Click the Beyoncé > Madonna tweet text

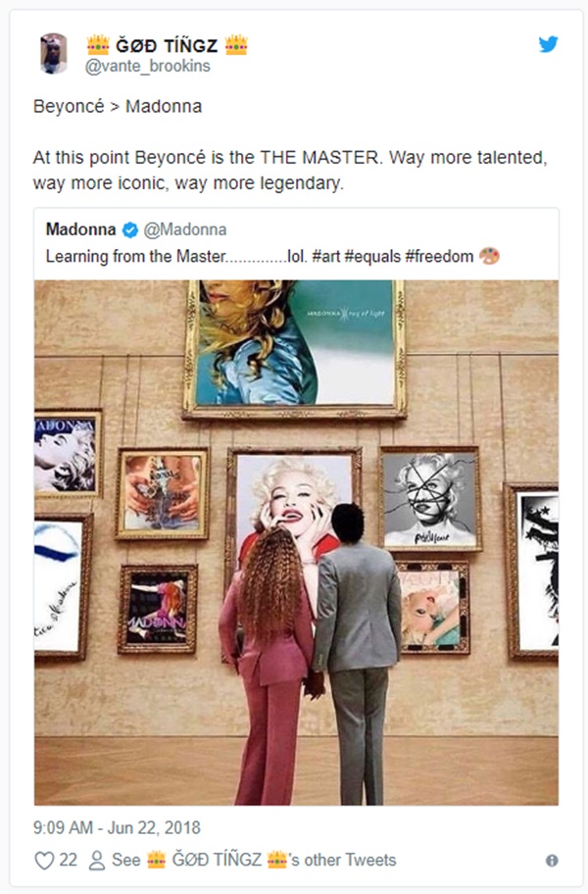click(118, 107)
